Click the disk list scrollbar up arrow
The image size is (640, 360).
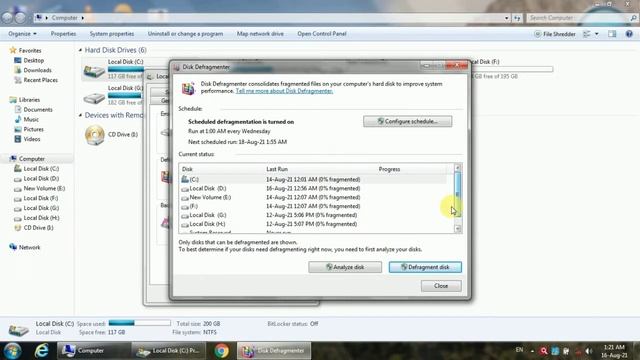tap(458, 168)
